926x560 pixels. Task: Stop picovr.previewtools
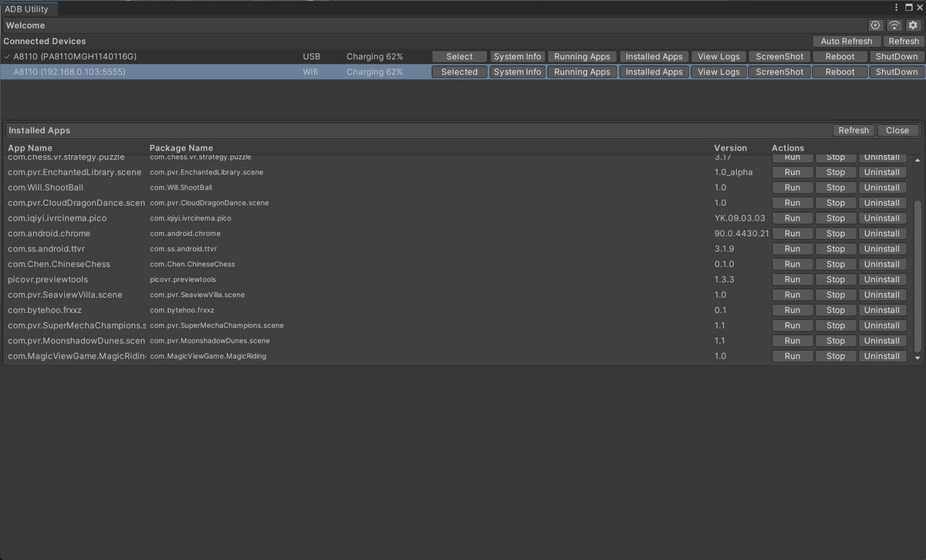(836, 279)
